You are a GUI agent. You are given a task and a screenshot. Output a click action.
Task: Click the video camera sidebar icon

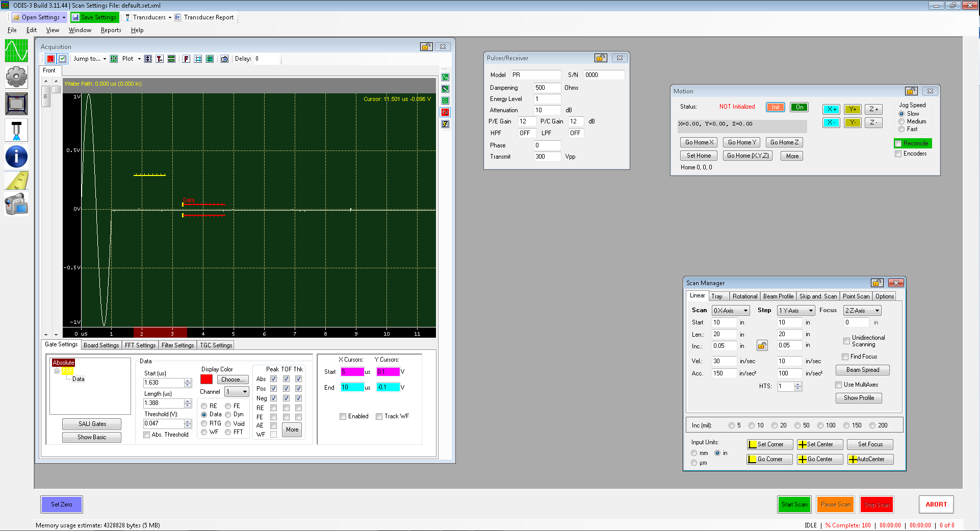pyautogui.click(x=16, y=205)
